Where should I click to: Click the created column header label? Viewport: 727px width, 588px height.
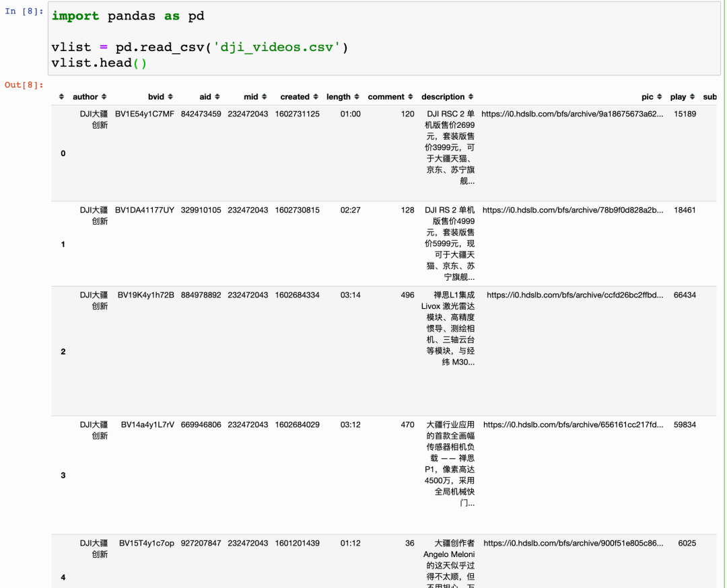295,97
